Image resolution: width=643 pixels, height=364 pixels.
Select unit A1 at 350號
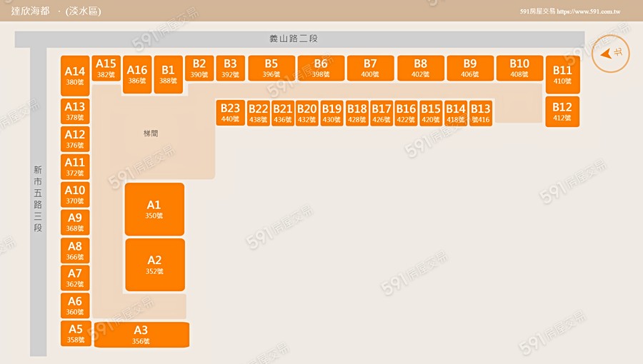154,209
